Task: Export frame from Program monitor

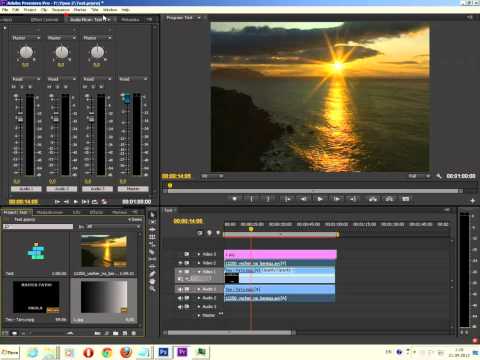Action: (405, 199)
